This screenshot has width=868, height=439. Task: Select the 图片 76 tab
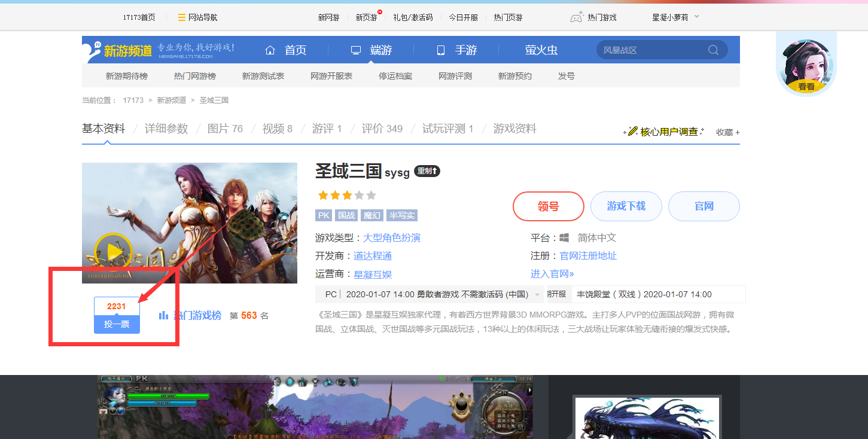tap(225, 129)
